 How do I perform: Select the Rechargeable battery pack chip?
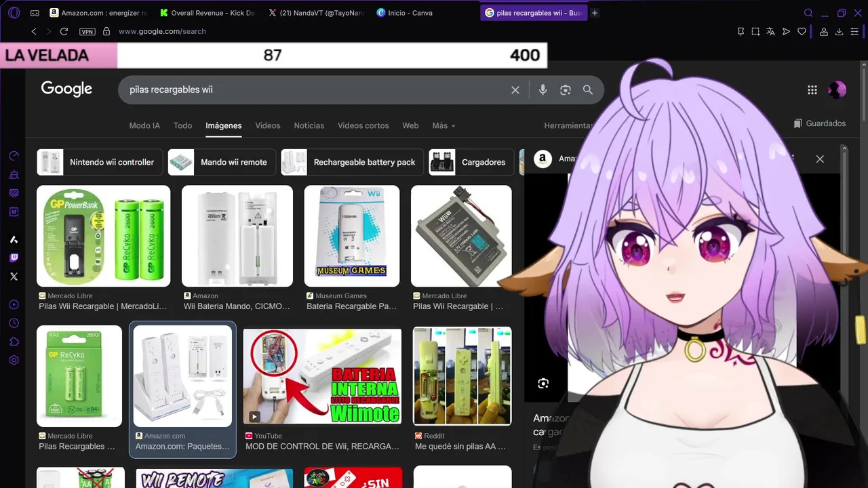tap(353, 162)
